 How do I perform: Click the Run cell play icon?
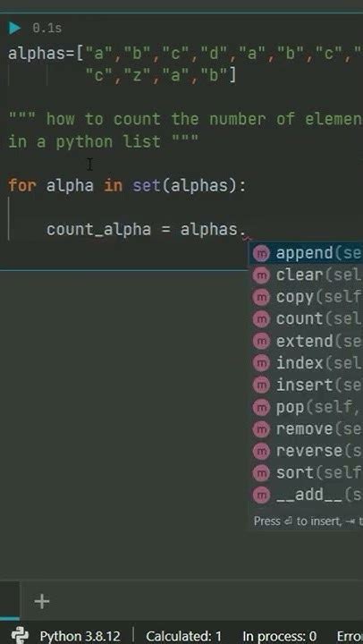(15, 28)
